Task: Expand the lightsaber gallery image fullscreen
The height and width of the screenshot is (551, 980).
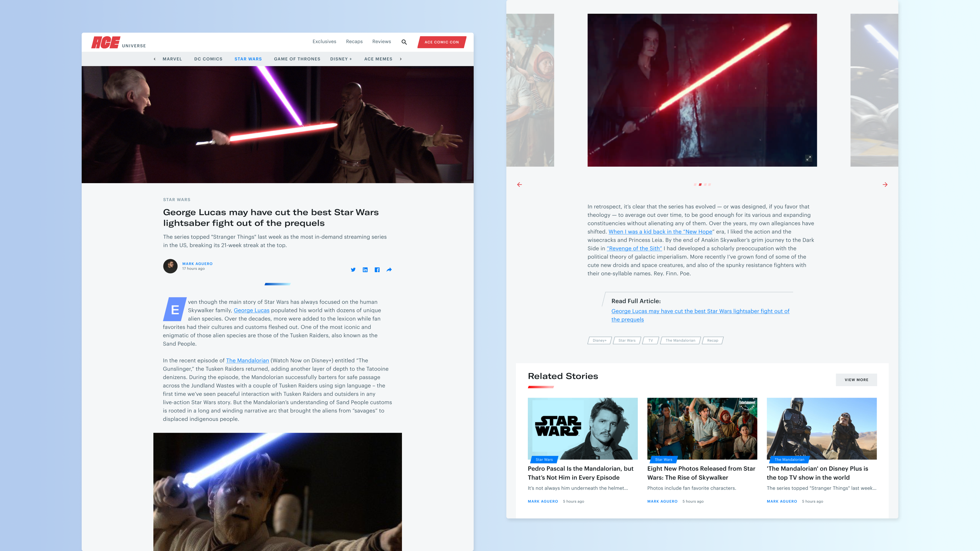Action: 808,158
